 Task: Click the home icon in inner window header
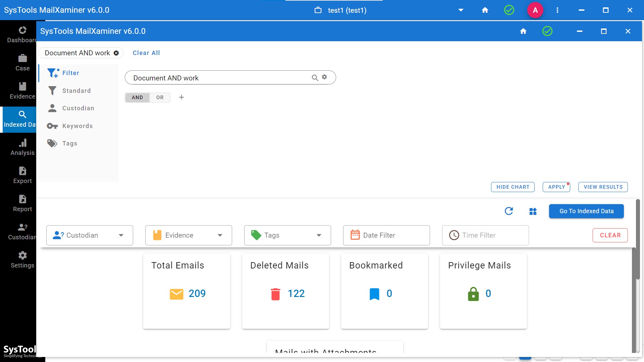pyautogui.click(x=523, y=31)
